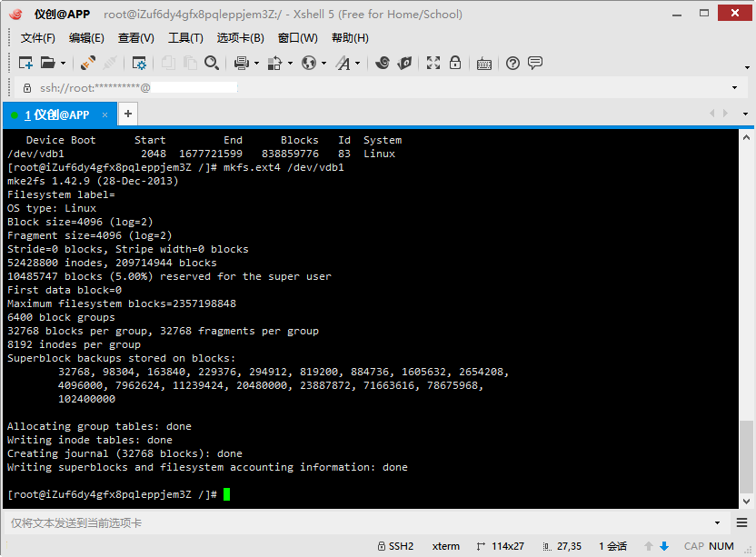Open session Properties icon
Viewport: 756px width, 557px height.
139,63
